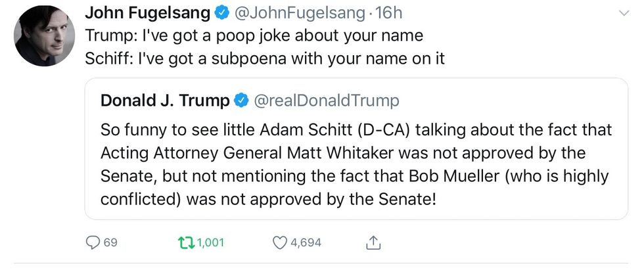This screenshot has height=276, width=644.
Task: Open John Fugelsang's profile picture
Action: (x=41, y=37)
